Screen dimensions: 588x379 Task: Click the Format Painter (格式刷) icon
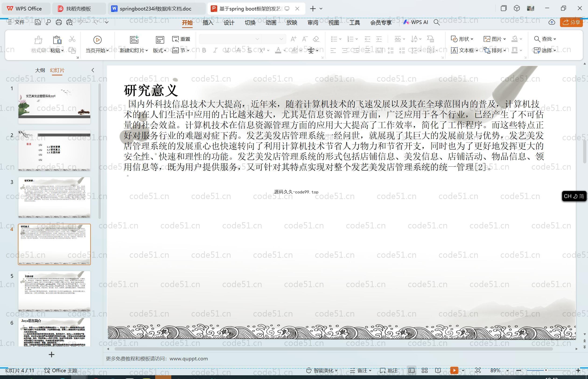click(38, 39)
